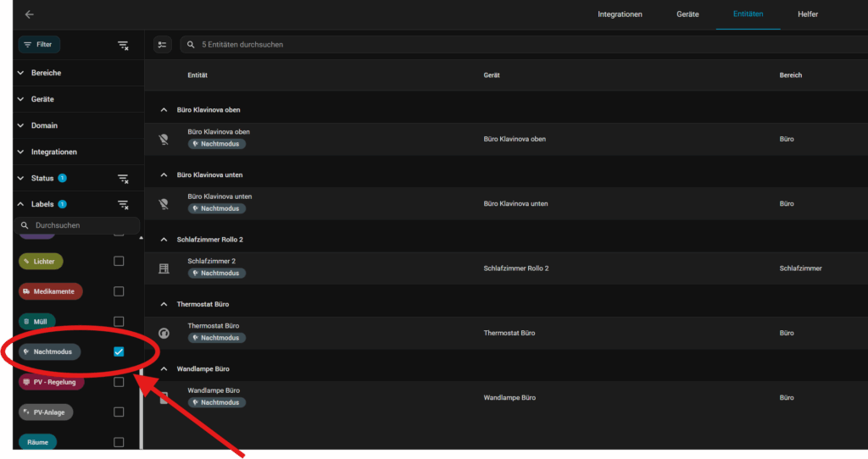Click the Thermostat Büro entity icon
Image resolution: width=868 pixels, height=459 pixels.
164,333
